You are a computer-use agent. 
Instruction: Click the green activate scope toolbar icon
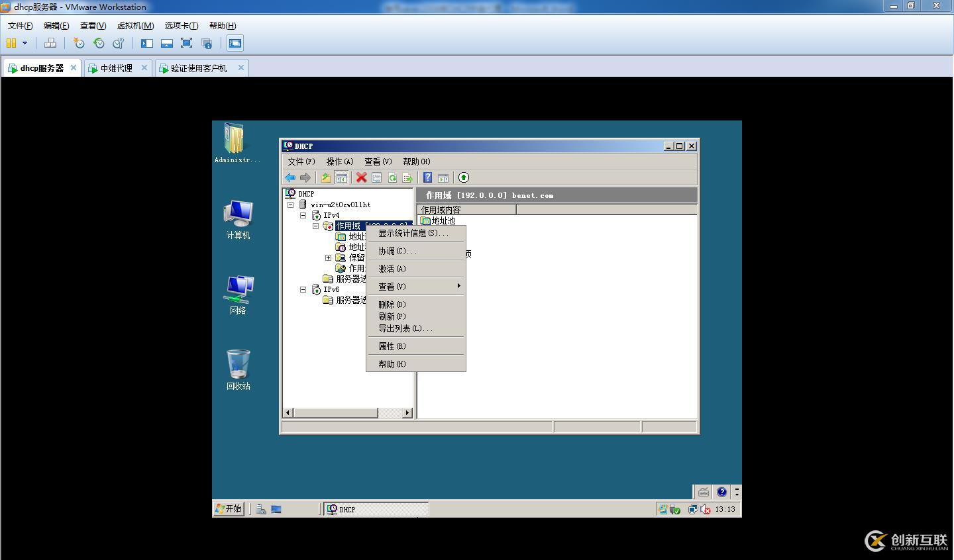tap(464, 177)
